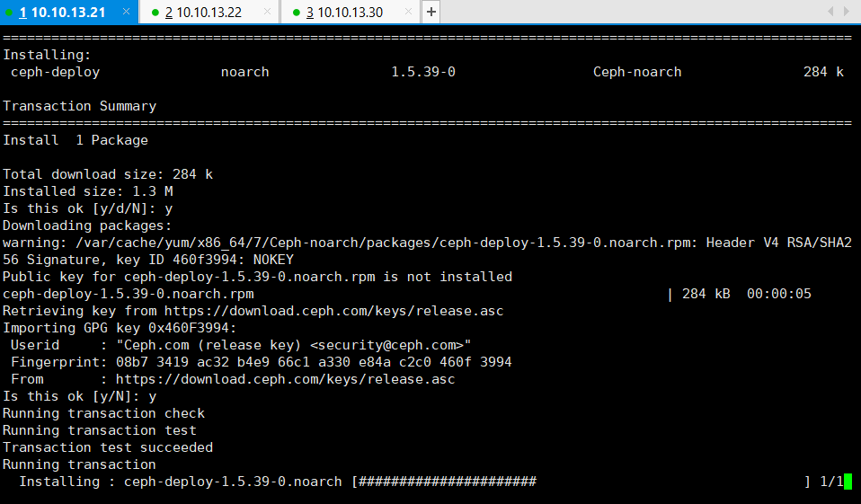Click the 'Is this ok [y/d/N]: y' prompt
Screen dimensions: 861x504
(x=88, y=208)
